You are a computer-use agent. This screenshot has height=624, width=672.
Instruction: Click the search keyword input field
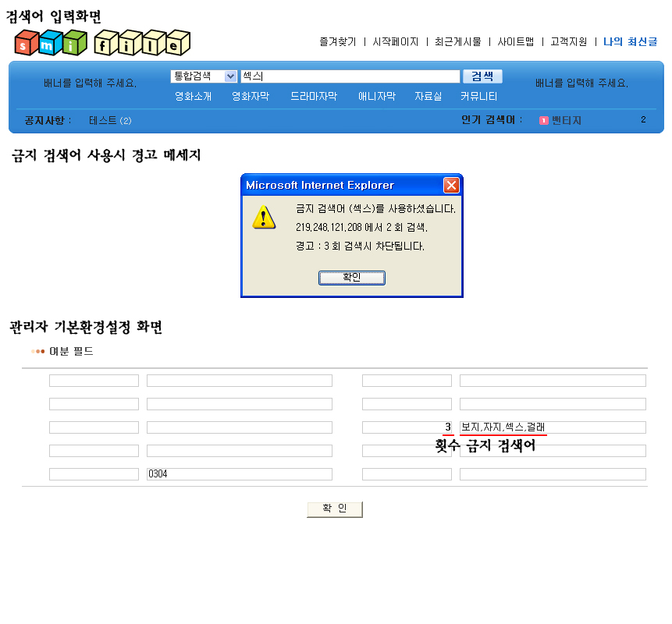click(350, 76)
